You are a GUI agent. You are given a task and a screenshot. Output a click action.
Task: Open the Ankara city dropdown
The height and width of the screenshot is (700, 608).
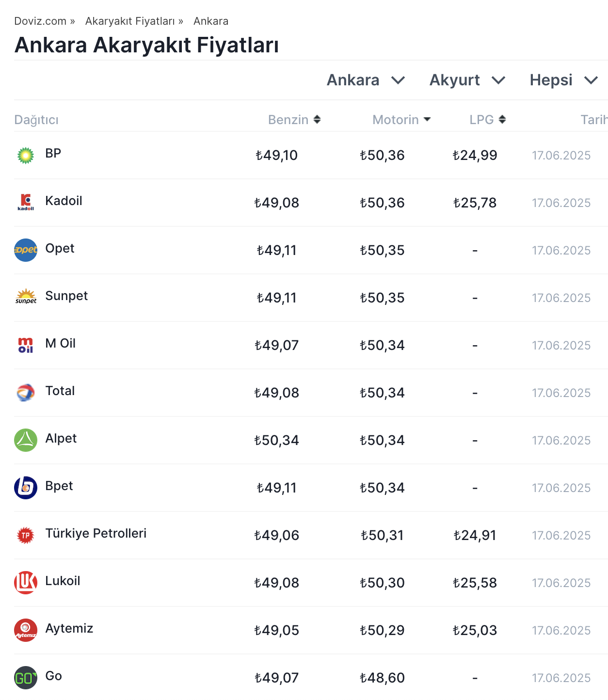tap(366, 80)
